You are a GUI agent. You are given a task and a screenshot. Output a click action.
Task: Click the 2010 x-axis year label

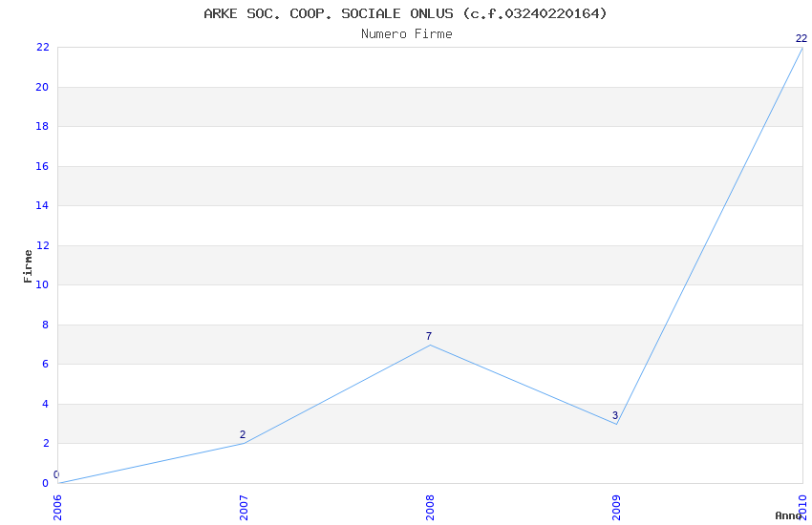[802, 508]
